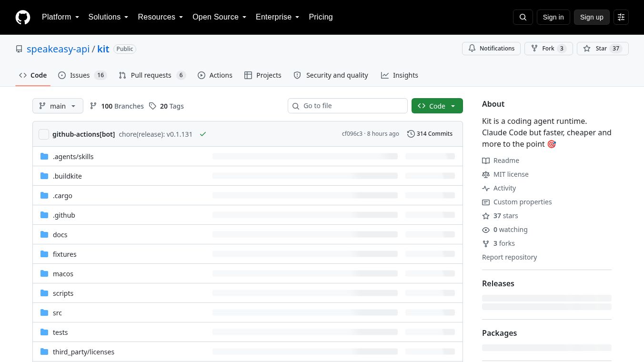
Task: Click the Go to file search field
Action: coord(348,106)
